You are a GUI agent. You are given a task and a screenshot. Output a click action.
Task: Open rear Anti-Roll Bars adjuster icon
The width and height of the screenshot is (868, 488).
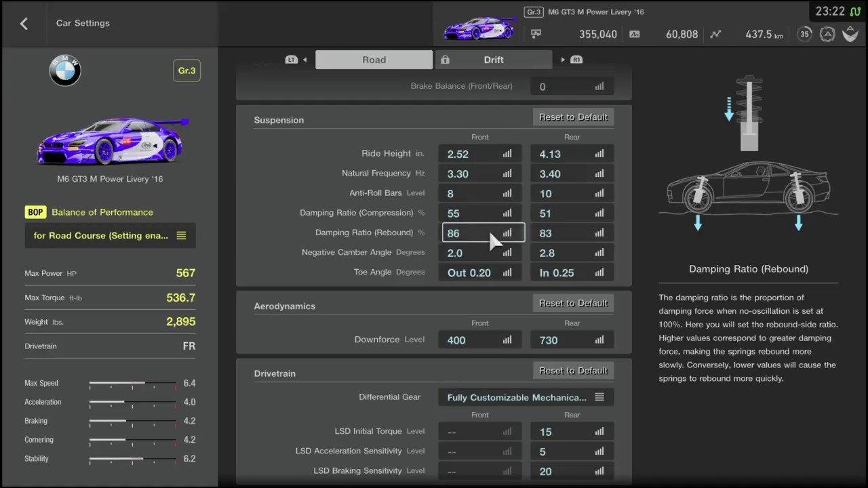coord(599,193)
